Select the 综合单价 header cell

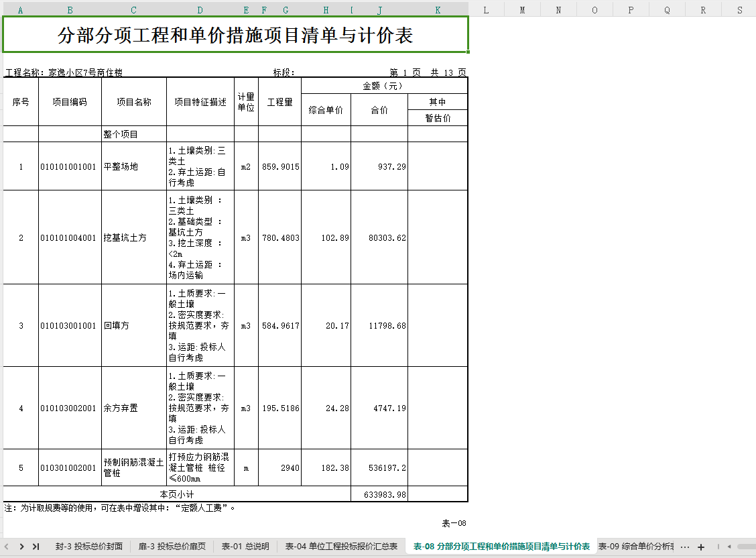tap(326, 110)
